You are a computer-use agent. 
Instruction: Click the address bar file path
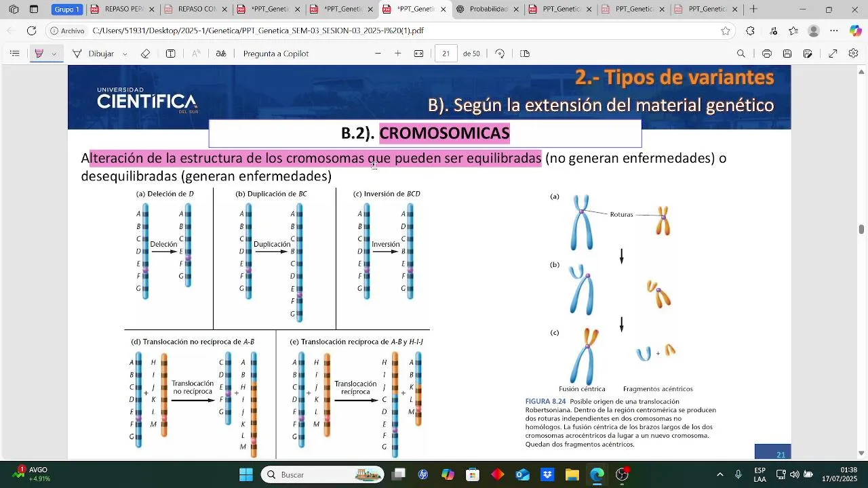(258, 30)
